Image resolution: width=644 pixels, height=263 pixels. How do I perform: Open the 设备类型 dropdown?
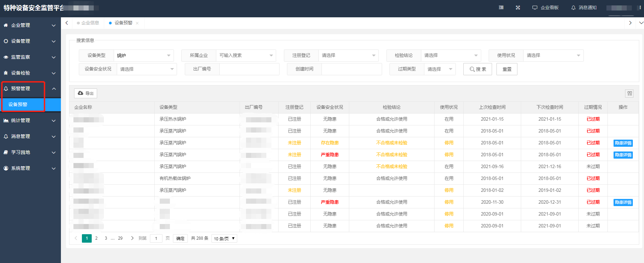[143, 56]
